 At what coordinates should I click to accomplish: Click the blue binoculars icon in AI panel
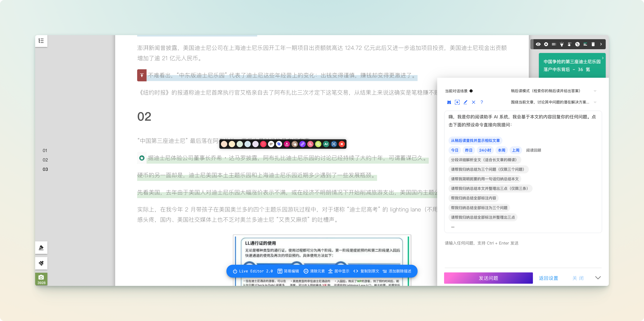[x=449, y=102]
